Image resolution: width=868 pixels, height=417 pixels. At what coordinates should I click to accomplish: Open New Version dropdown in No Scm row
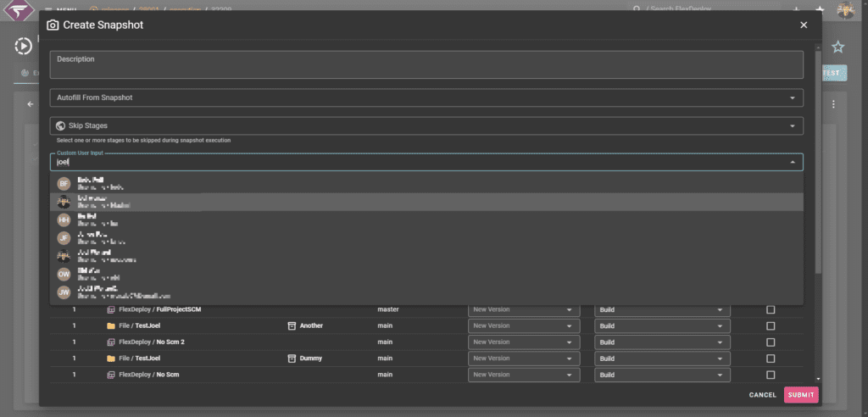(524, 375)
